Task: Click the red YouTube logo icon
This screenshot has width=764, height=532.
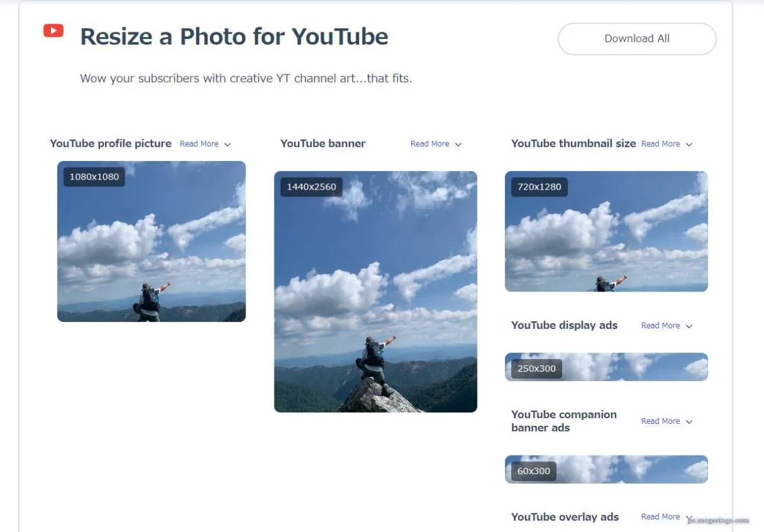Action: coord(53,30)
